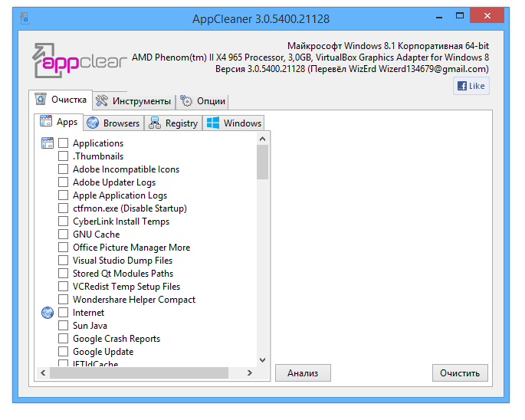Click the Очистить button
The width and height of the screenshot is (525, 420).
click(x=460, y=372)
